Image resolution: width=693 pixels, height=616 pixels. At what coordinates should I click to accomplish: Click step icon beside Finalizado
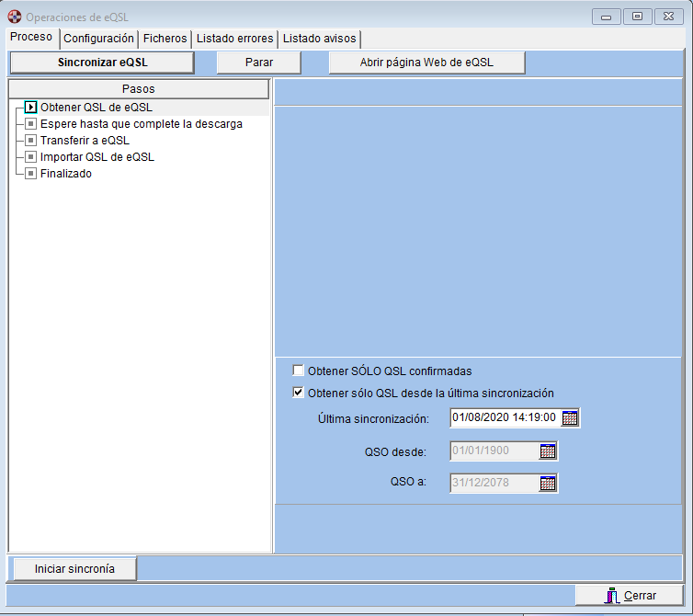pyautogui.click(x=30, y=174)
